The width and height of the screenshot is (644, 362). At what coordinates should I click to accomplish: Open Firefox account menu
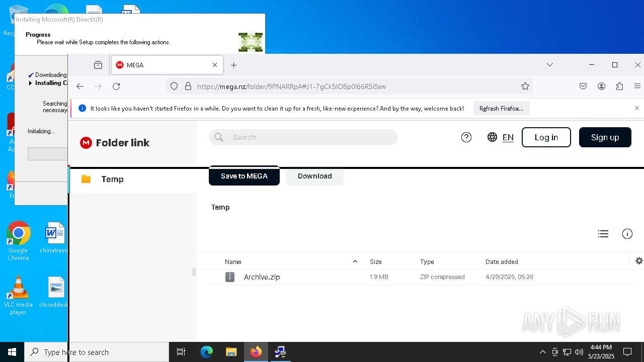(601, 86)
